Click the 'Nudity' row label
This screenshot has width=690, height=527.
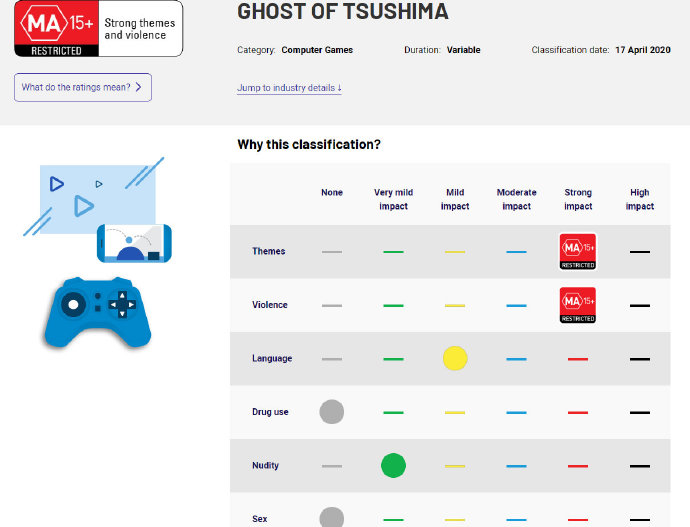click(x=265, y=465)
